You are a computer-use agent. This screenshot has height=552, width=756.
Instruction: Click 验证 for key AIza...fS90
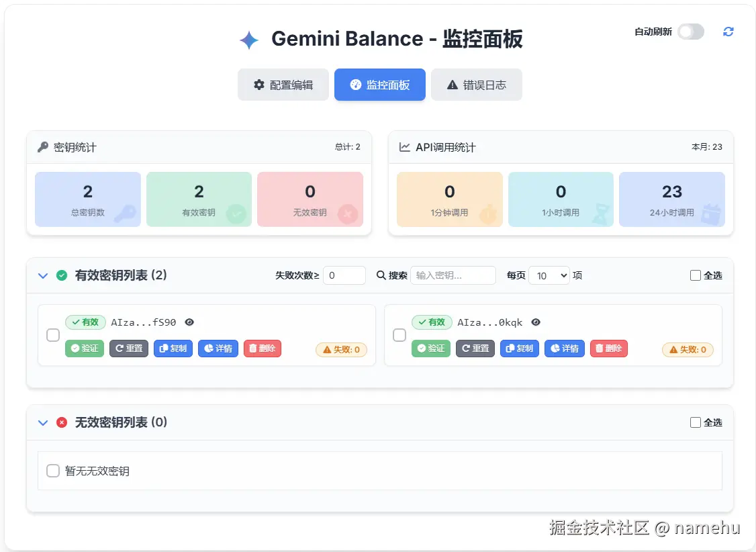pyautogui.click(x=85, y=349)
